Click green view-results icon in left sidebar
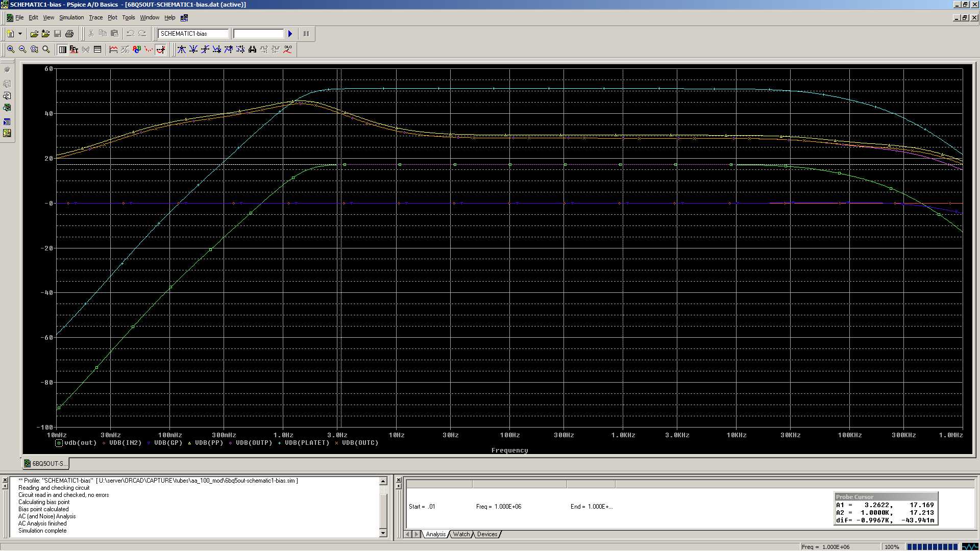The height and width of the screenshot is (551, 980). (x=7, y=108)
